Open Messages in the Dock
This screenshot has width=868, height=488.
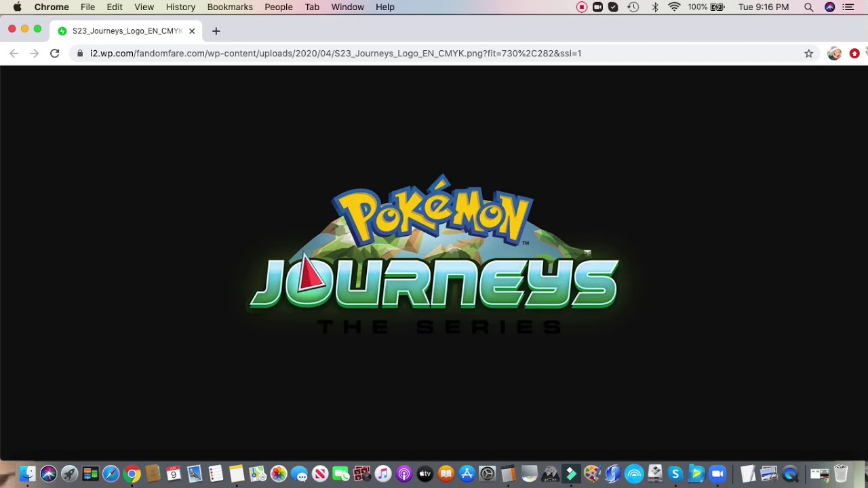[299, 474]
